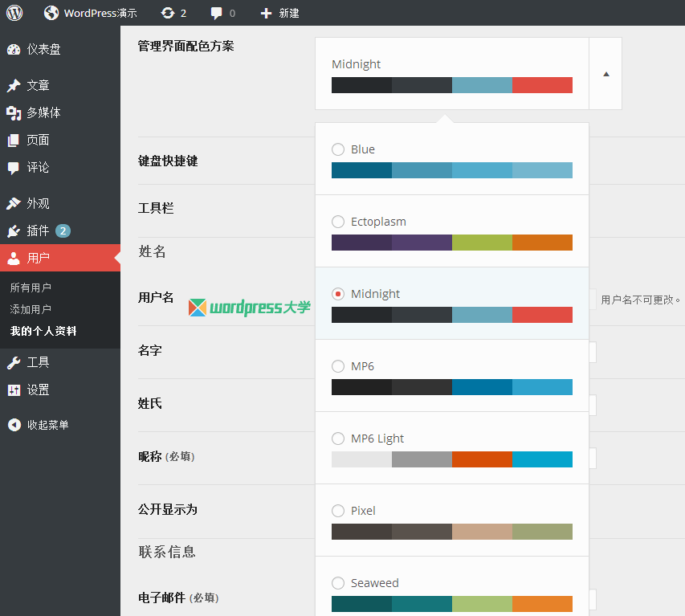Open 插件 menu item text
This screenshot has width=685, height=616.
click(38, 230)
